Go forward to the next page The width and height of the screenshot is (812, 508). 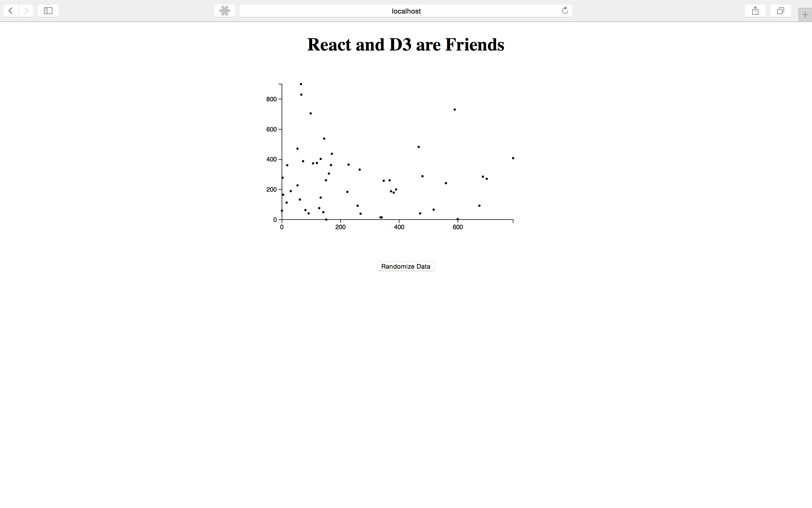pyautogui.click(x=26, y=11)
